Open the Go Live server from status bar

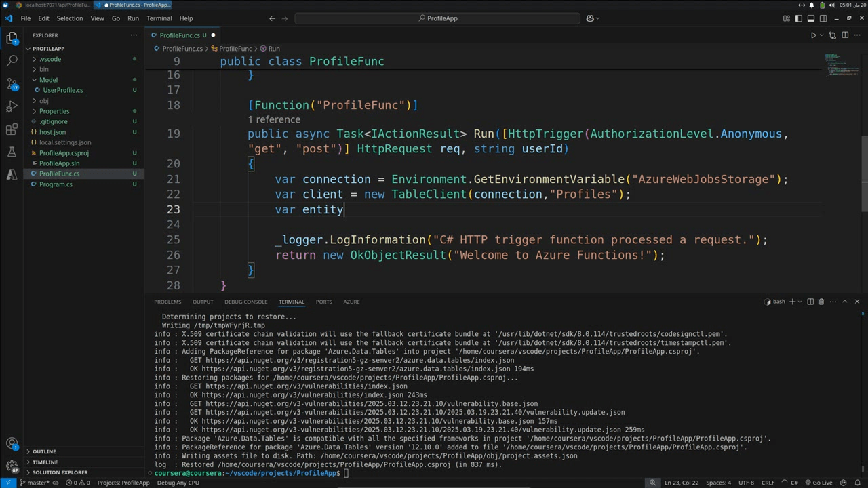tap(820, 483)
